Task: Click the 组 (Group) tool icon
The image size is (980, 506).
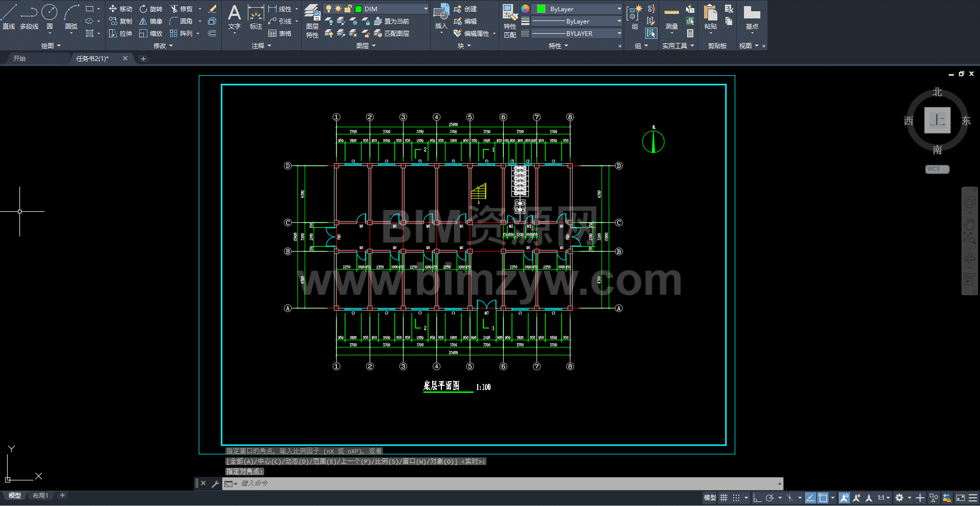Action: [635, 17]
